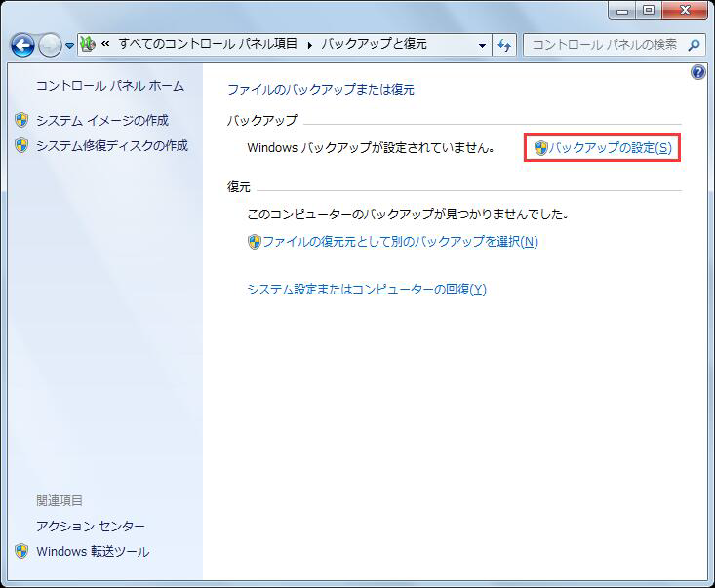The width and height of the screenshot is (715, 588).
Task: Click the refresh button beside address bar
Action: click(x=504, y=45)
